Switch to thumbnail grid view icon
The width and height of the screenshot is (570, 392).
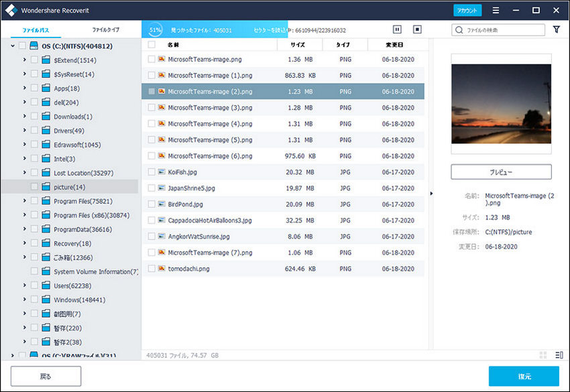pyautogui.click(x=543, y=355)
